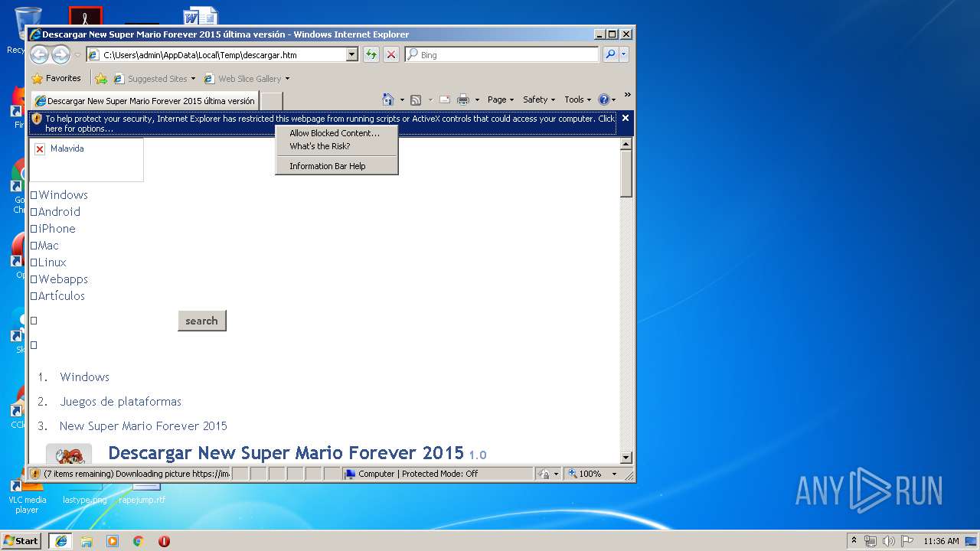The width and height of the screenshot is (980, 551).
Task: Choose Allow Blocked Content from the menu
Action: pyautogui.click(x=336, y=133)
